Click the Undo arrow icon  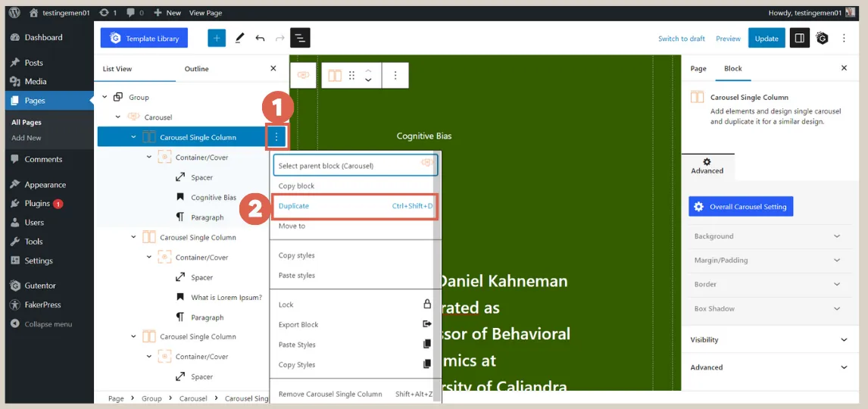260,38
